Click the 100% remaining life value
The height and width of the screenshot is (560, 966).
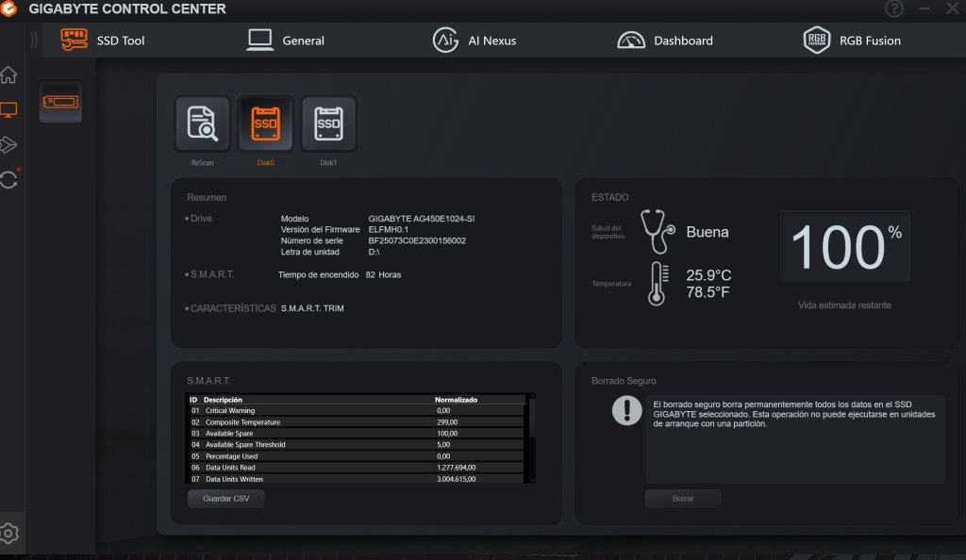(x=846, y=247)
